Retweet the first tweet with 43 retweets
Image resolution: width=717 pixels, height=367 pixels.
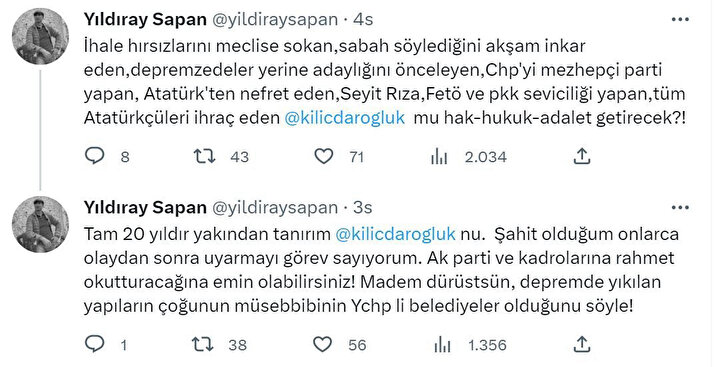[x=204, y=156]
